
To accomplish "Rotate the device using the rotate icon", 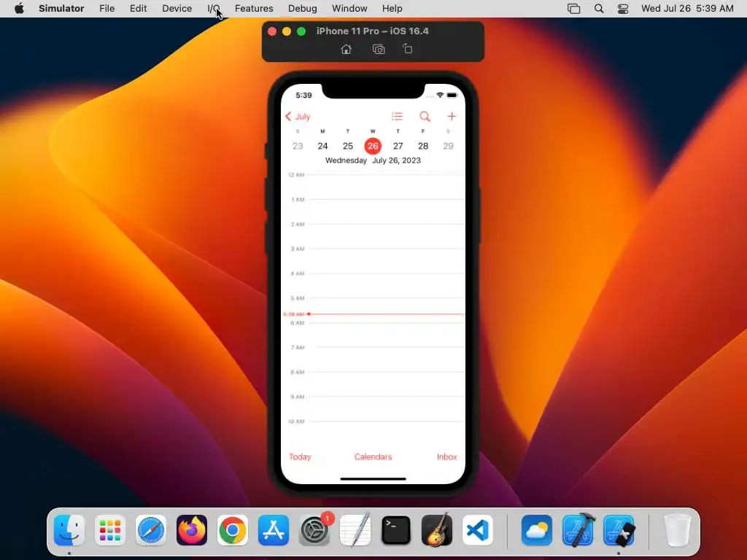I will pos(407,49).
